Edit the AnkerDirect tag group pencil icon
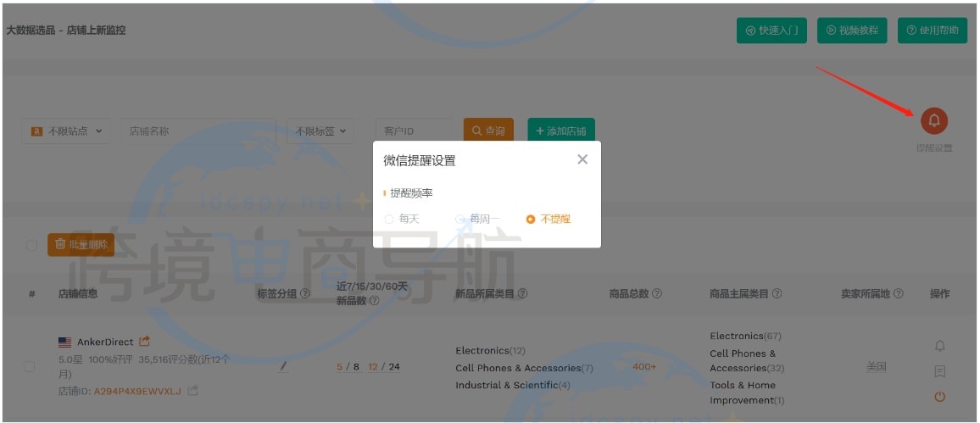The width and height of the screenshot is (980, 423). point(283,367)
